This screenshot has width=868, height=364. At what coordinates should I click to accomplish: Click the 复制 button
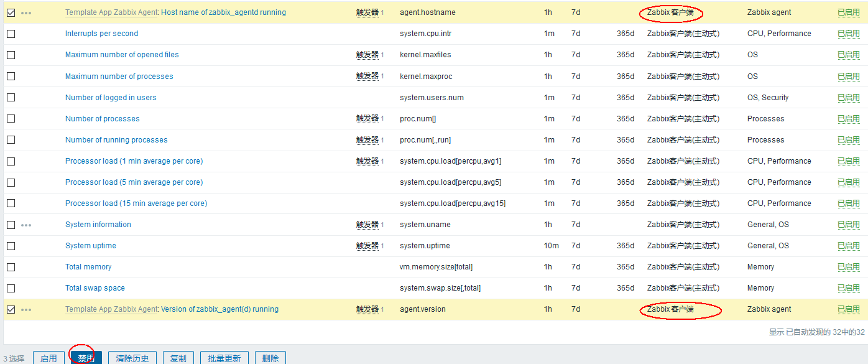click(x=178, y=358)
